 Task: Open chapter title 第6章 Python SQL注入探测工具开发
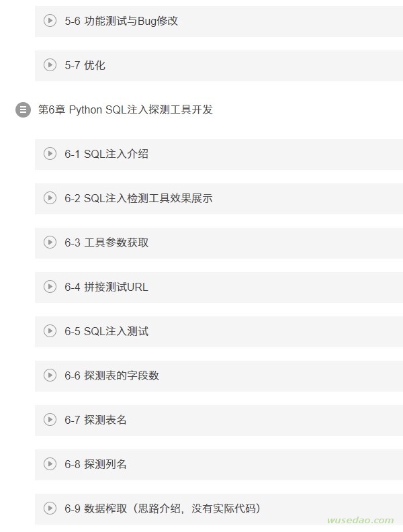[125, 109]
